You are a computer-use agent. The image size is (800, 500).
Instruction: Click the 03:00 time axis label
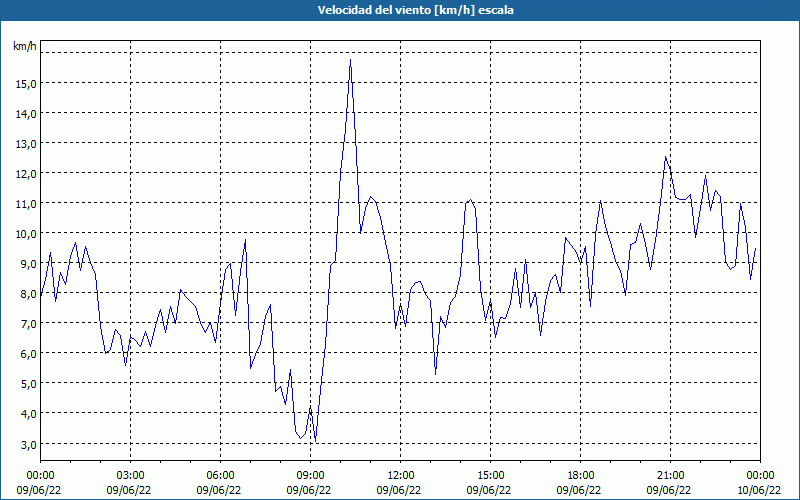(130, 476)
